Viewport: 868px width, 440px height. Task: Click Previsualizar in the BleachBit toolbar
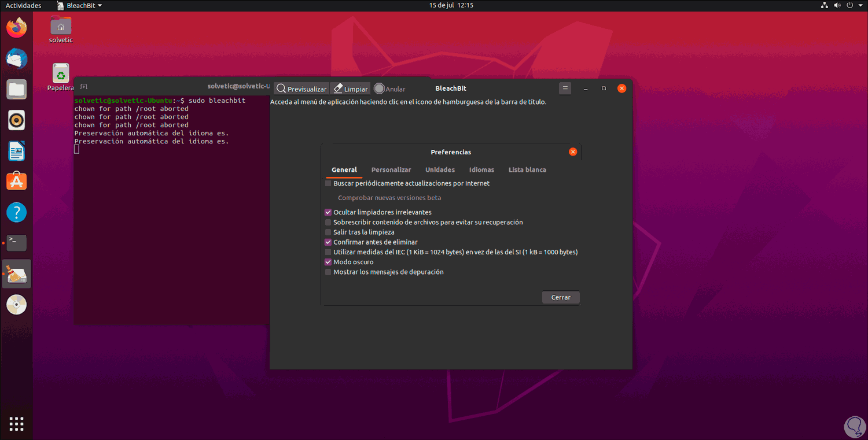click(301, 89)
